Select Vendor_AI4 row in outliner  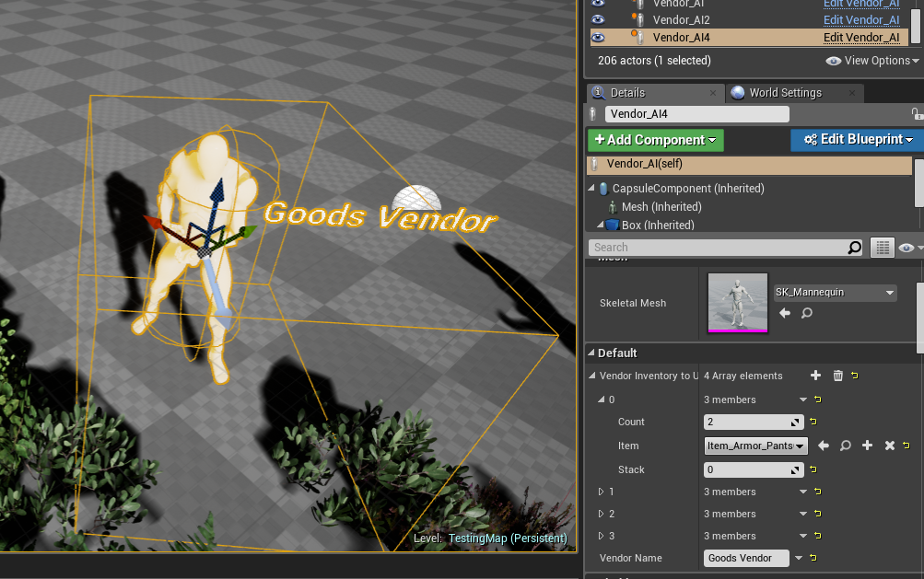[749, 37]
